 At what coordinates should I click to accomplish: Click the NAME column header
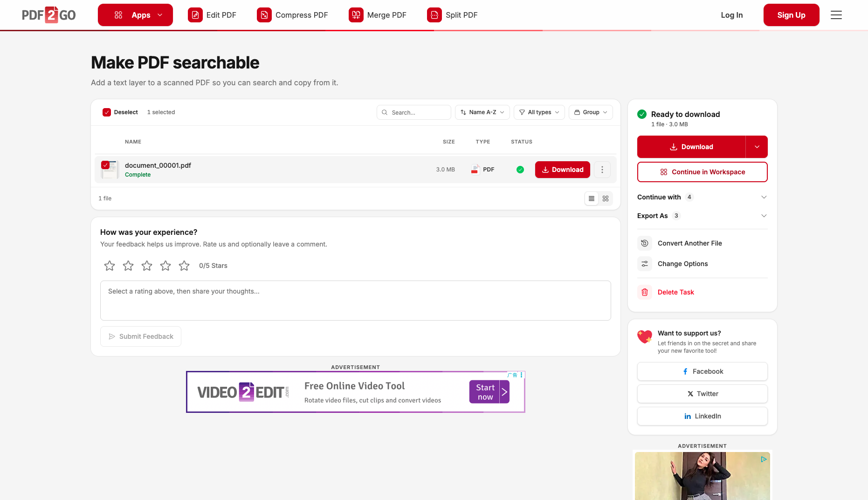[133, 142]
